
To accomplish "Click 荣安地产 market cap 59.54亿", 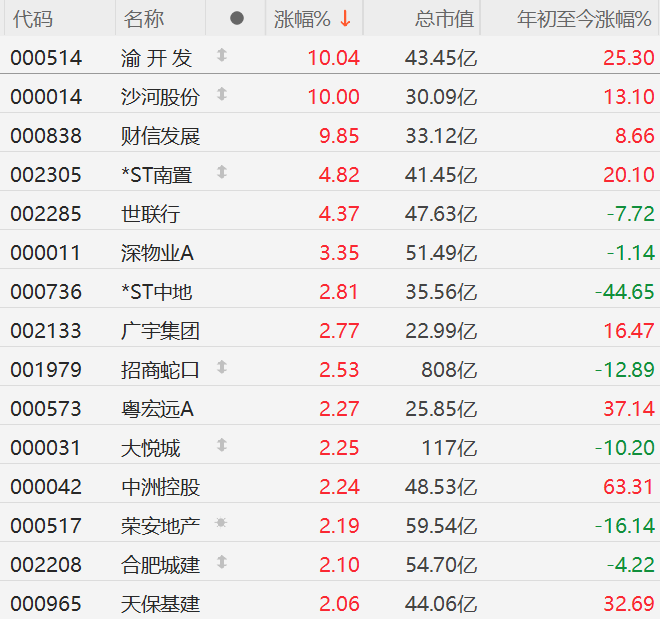I will [441, 526].
